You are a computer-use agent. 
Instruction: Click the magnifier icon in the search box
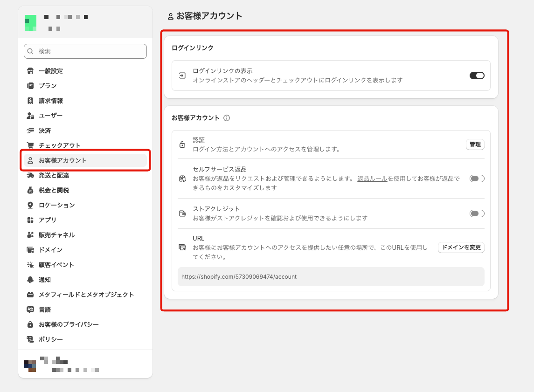(30, 51)
